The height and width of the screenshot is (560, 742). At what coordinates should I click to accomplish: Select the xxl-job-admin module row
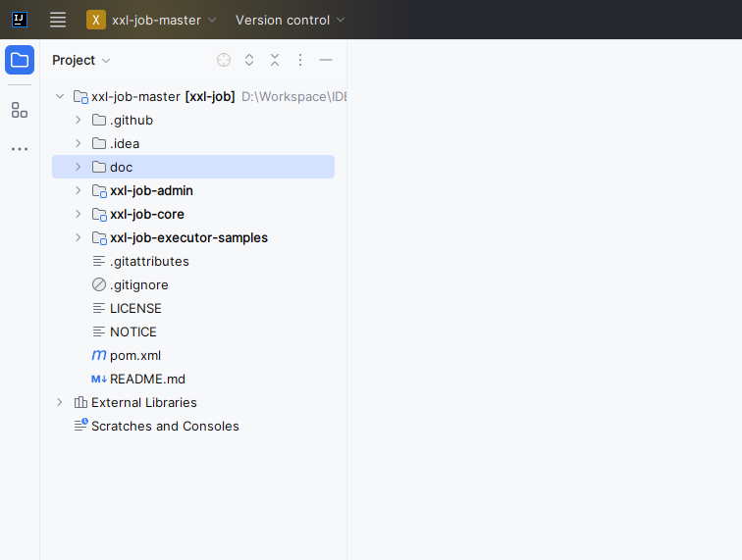[x=193, y=190]
